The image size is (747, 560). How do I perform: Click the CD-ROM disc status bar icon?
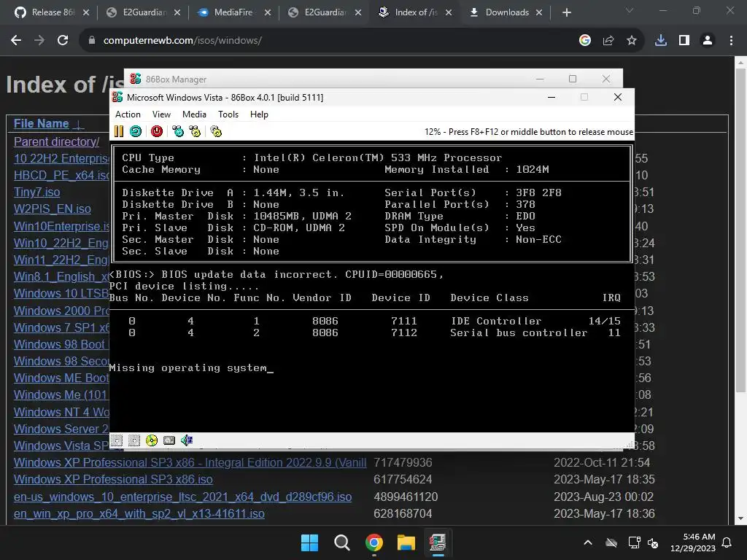coord(152,440)
